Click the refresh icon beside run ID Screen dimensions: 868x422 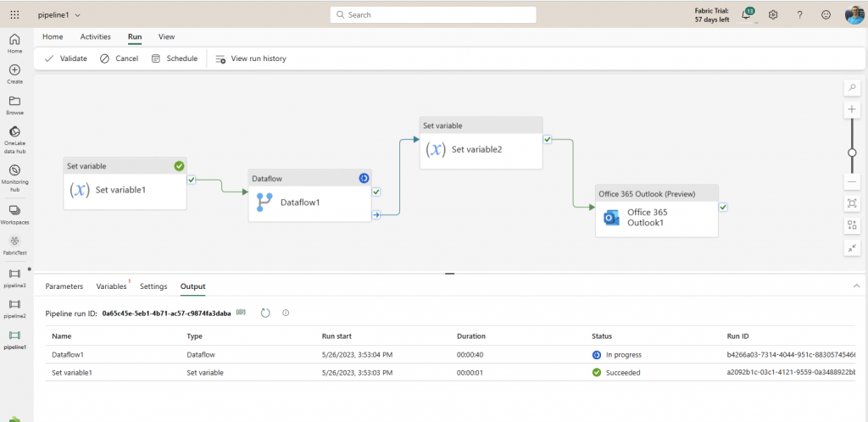coord(265,313)
